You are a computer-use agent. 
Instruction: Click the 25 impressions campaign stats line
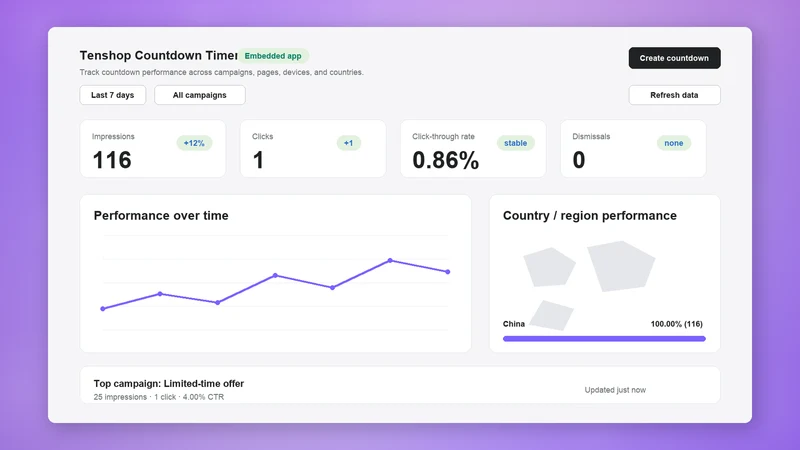point(159,397)
